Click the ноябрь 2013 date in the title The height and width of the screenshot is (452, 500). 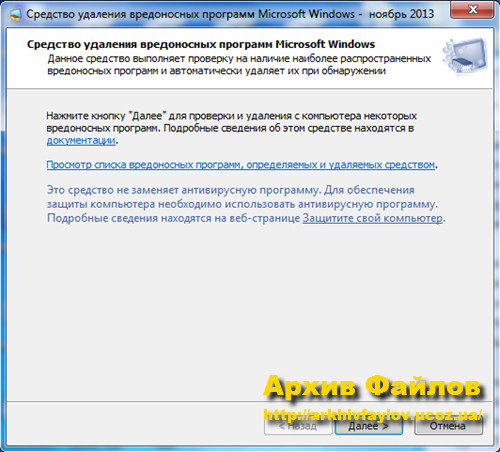click(x=401, y=14)
